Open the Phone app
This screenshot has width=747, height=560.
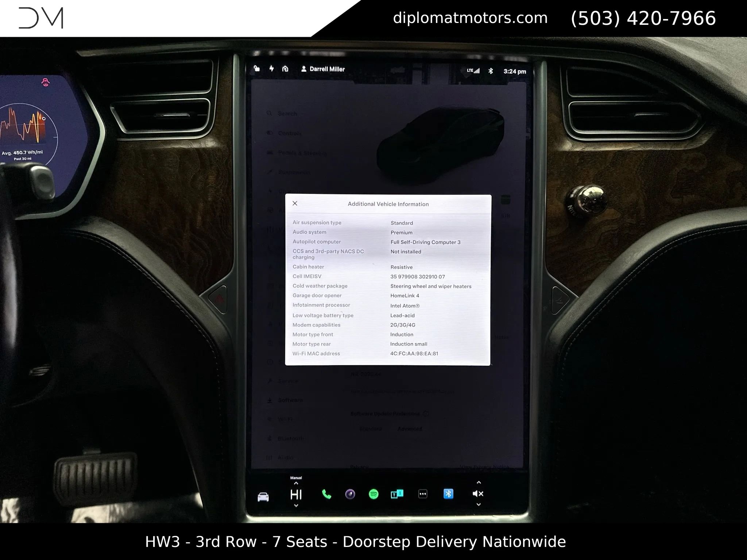pos(326,494)
